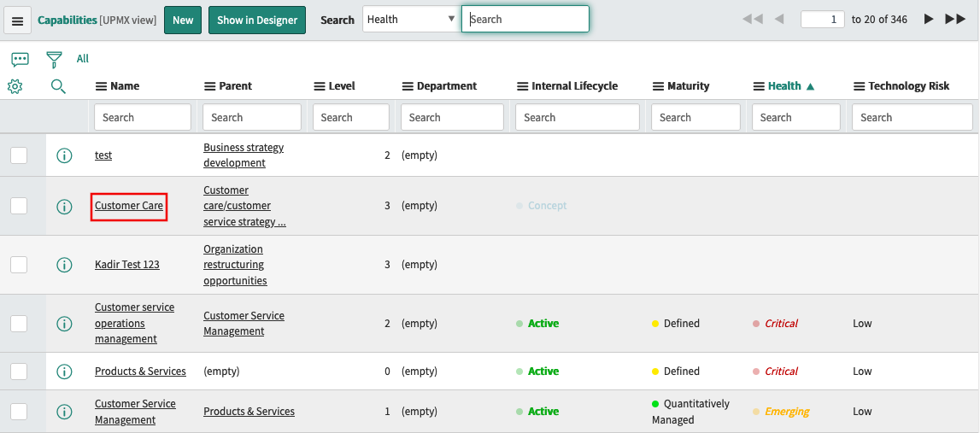Sort by the Maturity column header
980x433 pixels.
tap(688, 86)
